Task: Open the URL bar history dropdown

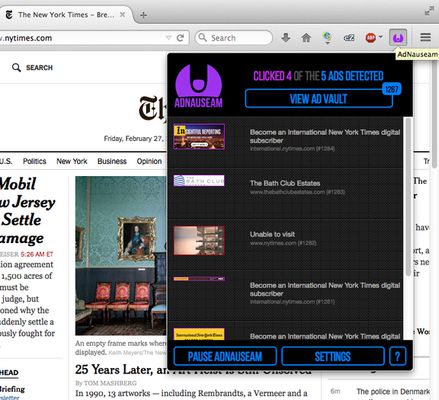Action: coord(169,38)
